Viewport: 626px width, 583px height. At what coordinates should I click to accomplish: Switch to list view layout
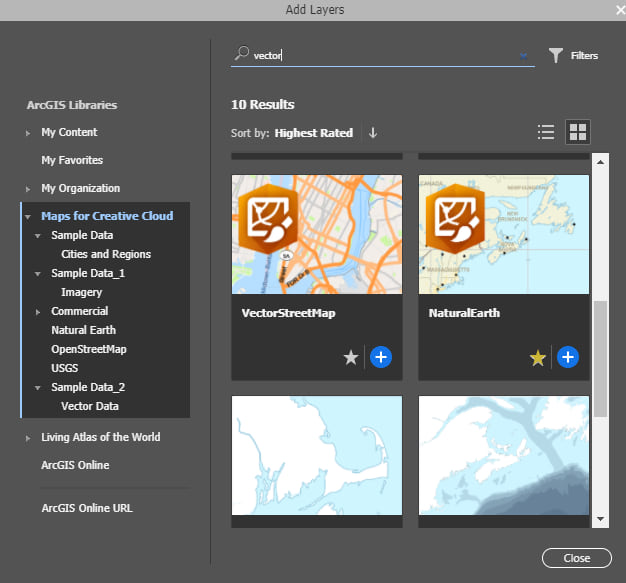coord(546,132)
